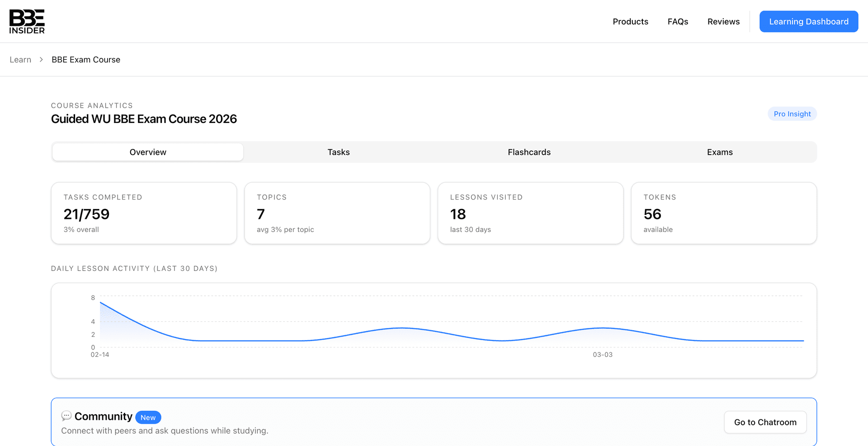This screenshot has width=868, height=446.
Task: Click the 'avg 3% per topic' caption
Action: pos(285,230)
